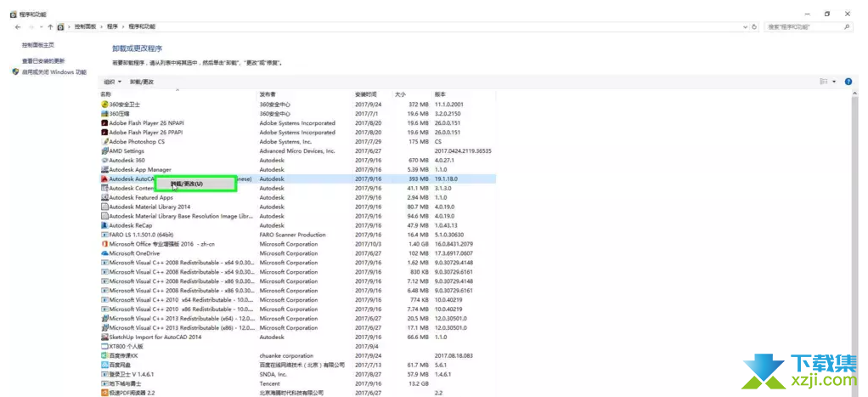Click the 13.2 GB size cell
868x397 pixels.
(x=418, y=383)
